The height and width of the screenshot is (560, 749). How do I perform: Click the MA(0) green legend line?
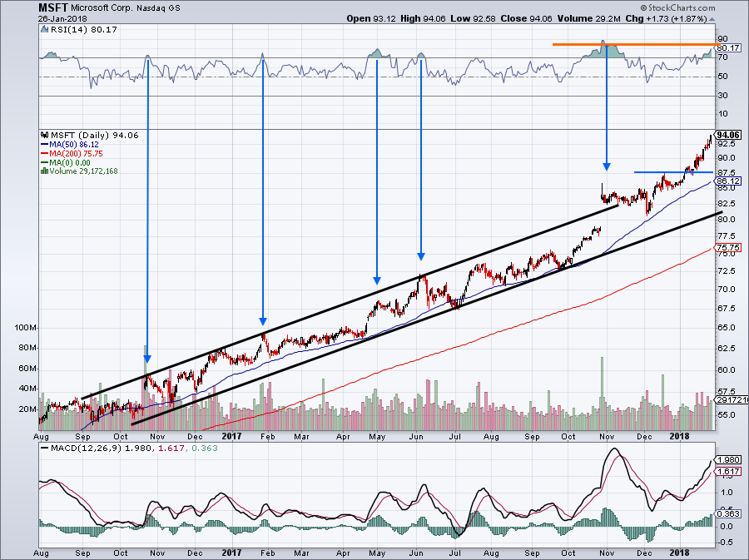coord(45,163)
